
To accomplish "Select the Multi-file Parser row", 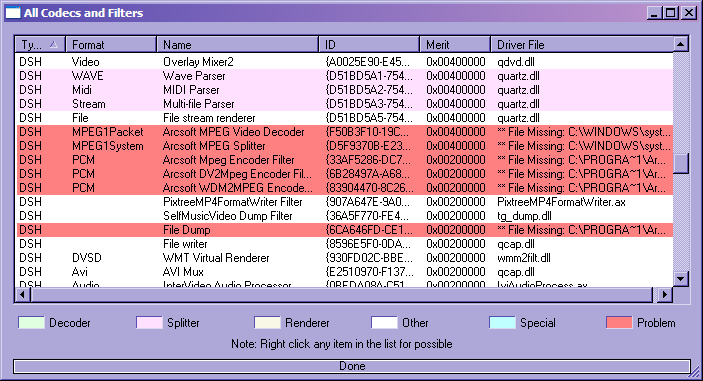I will click(345, 104).
